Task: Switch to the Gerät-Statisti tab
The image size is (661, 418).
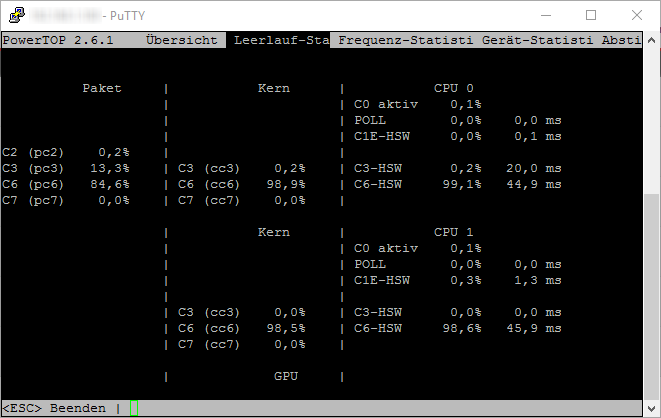Action: click(x=537, y=40)
